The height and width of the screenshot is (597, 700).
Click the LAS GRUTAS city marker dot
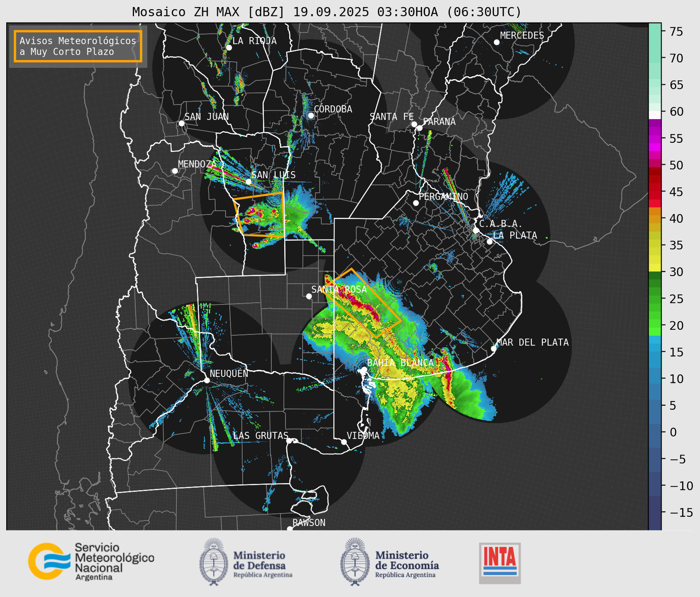289,440
